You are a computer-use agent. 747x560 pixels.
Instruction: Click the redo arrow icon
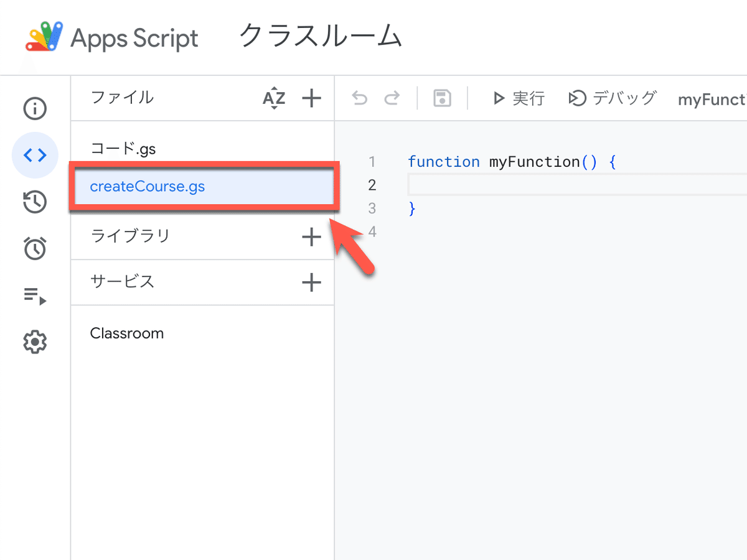point(392,98)
